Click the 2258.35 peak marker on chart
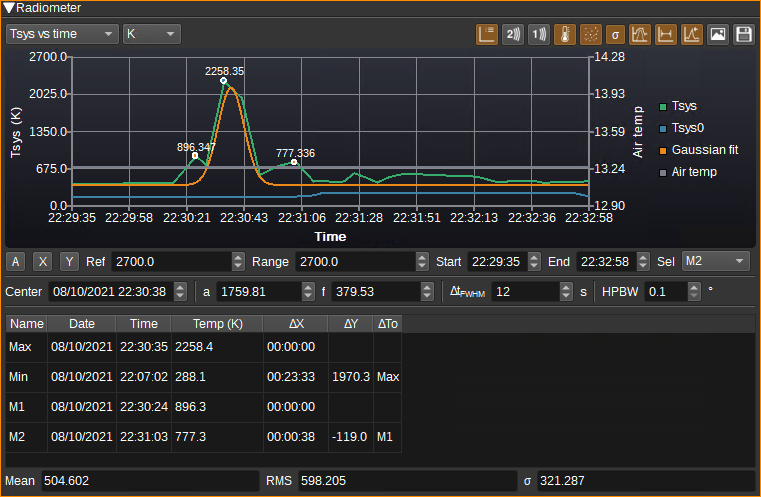The height and width of the screenshot is (497, 761). 223,81
